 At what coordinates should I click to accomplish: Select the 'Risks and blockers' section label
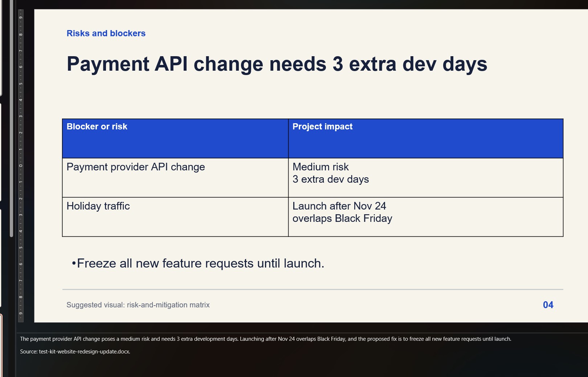pyautogui.click(x=106, y=33)
